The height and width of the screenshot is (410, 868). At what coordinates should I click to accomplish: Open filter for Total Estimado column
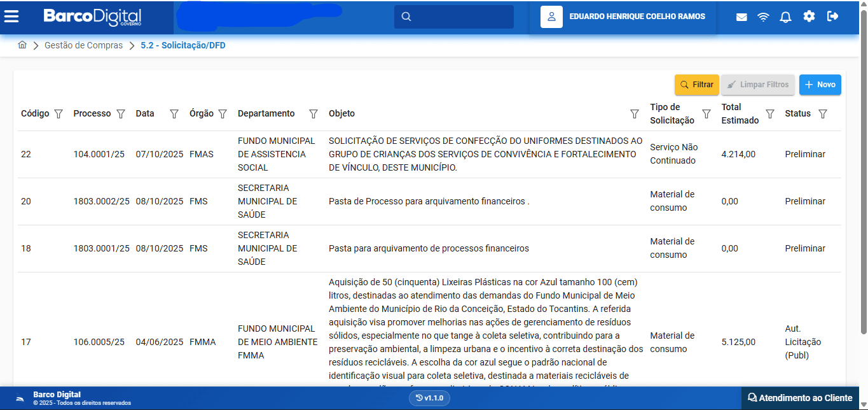(x=769, y=114)
